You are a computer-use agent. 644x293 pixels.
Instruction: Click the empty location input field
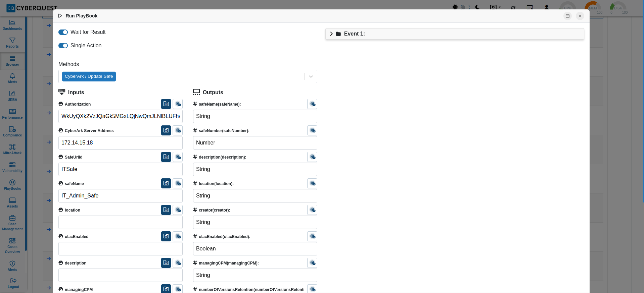point(121,222)
